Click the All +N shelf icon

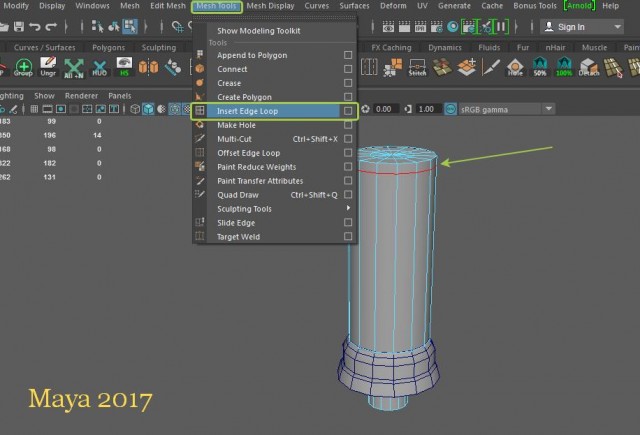coord(73,68)
